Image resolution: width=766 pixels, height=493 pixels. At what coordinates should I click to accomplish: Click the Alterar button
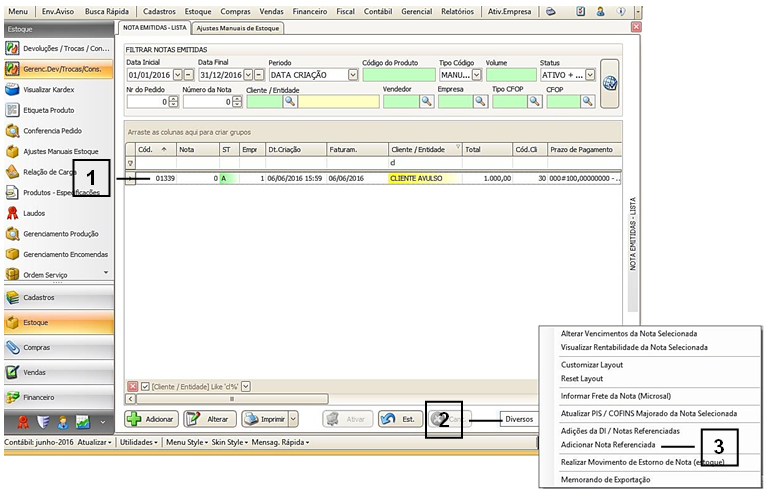point(209,419)
